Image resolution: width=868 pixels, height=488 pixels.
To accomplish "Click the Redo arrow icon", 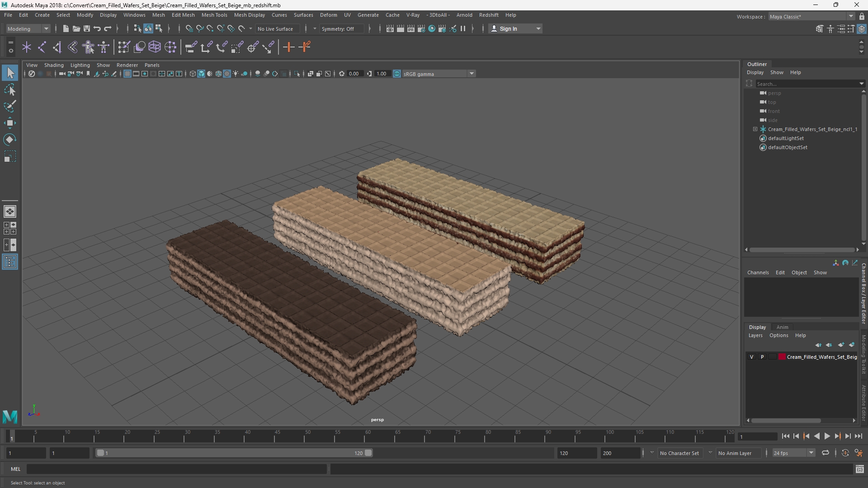I will click(x=108, y=29).
